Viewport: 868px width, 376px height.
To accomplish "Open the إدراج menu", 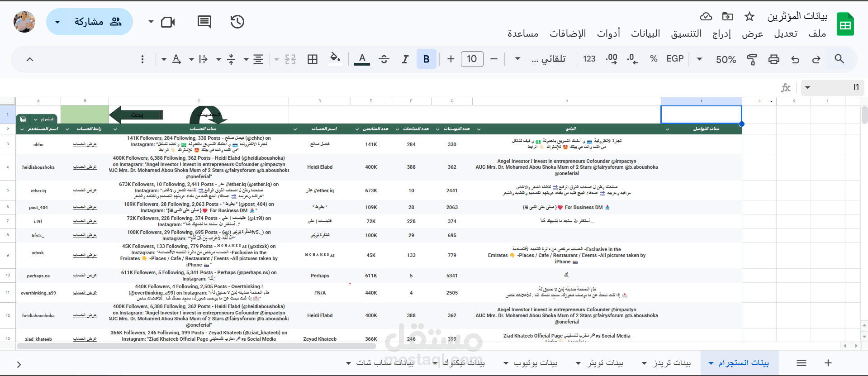I will tap(721, 33).
